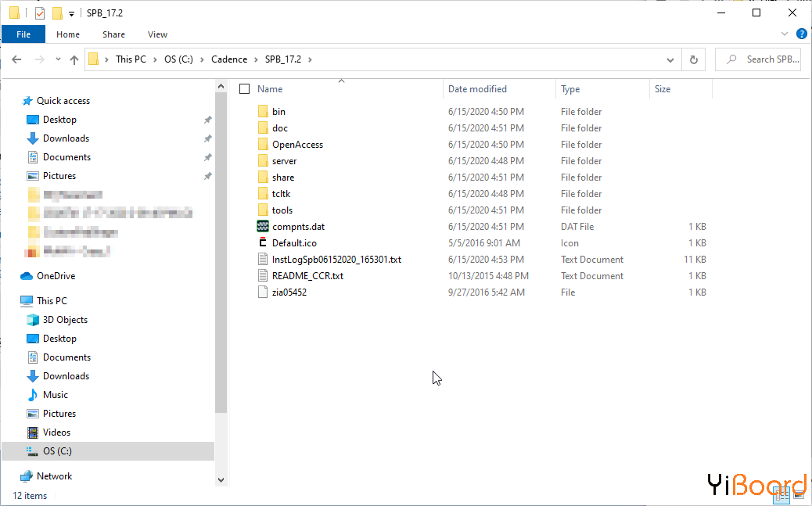This screenshot has width=812, height=506.
Task: Navigate to Cadence in the address bar
Action: (229, 59)
